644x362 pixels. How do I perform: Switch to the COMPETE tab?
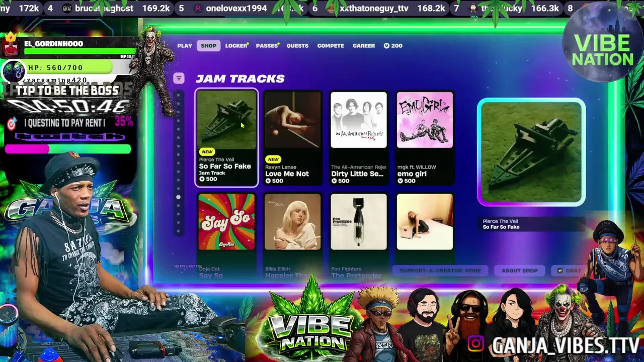click(331, 46)
